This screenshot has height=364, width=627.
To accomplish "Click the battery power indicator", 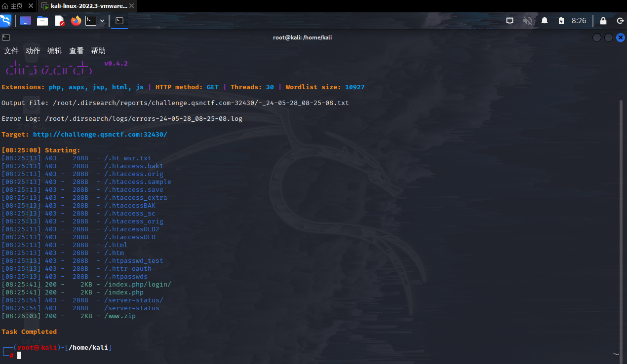I will 561,21.
